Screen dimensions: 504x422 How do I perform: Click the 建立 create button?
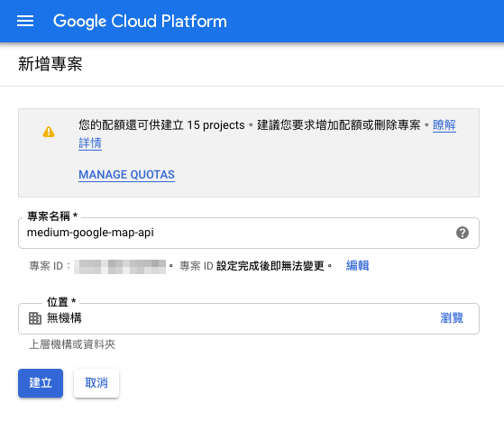coord(41,383)
